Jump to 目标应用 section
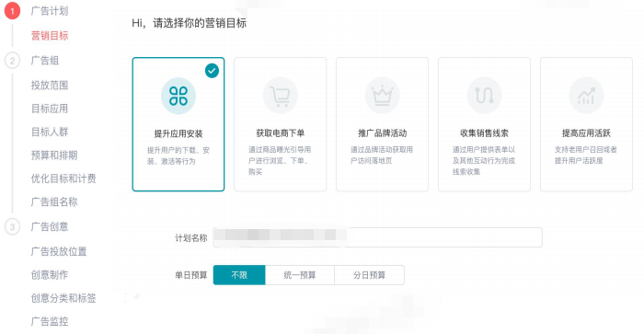 point(50,109)
